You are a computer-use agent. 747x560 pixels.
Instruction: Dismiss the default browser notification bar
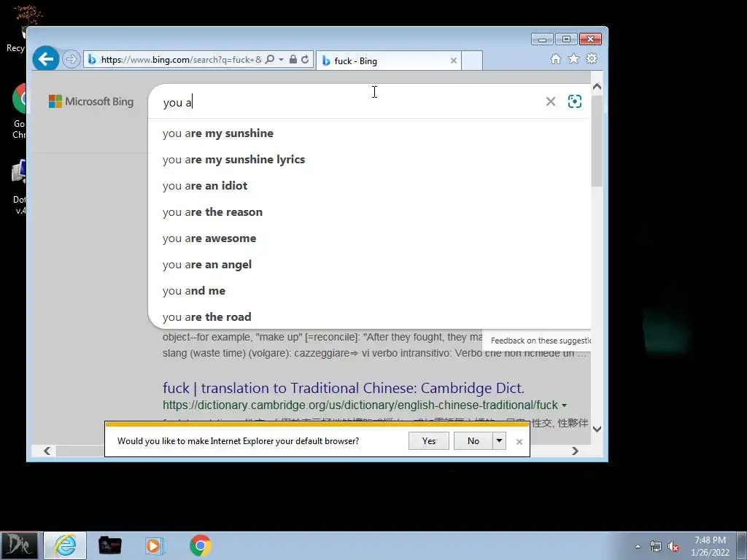coord(519,442)
